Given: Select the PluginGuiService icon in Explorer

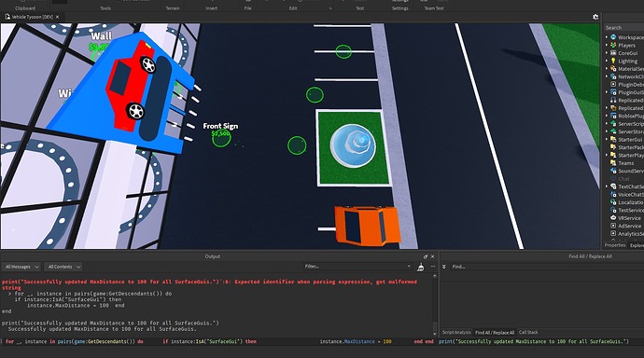Looking at the screenshot, I should coord(613,92).
